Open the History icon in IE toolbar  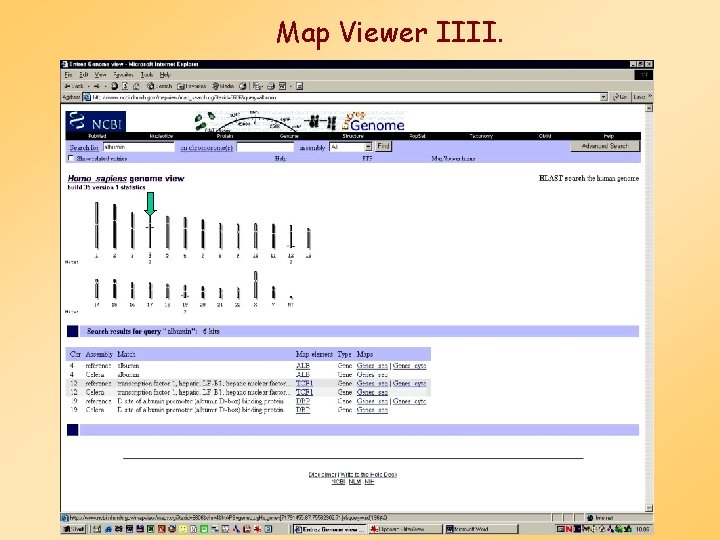tap(243, 86)
